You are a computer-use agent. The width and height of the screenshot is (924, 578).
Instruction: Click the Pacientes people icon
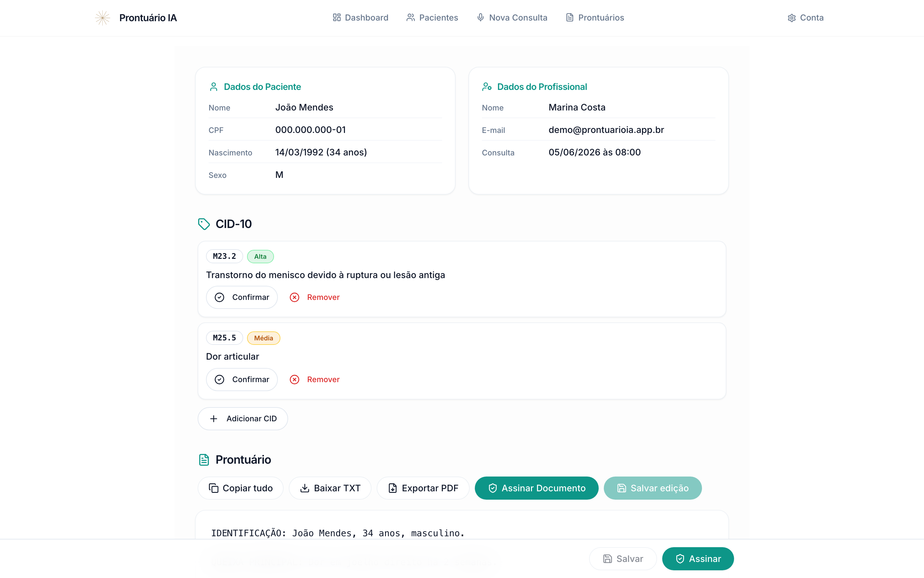tap(410, 18)
